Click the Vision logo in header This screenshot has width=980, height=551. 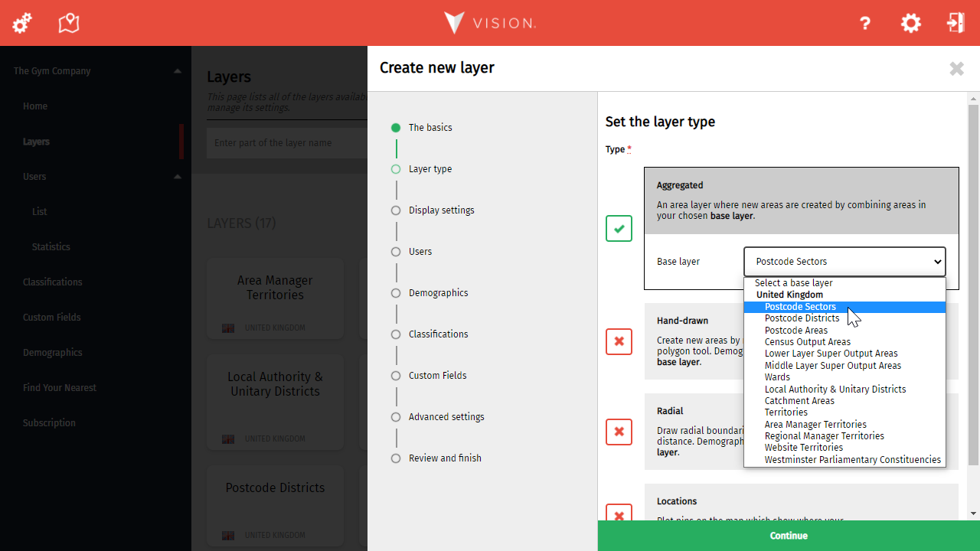tap(490, 23)
